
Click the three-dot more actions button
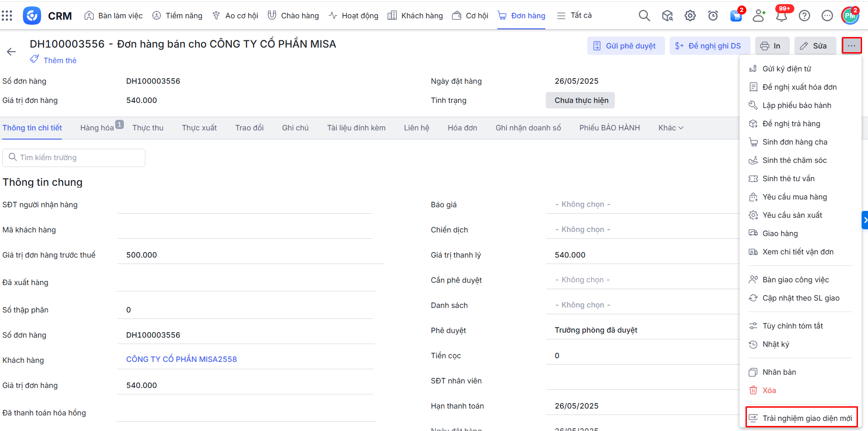tap(851, 46)
